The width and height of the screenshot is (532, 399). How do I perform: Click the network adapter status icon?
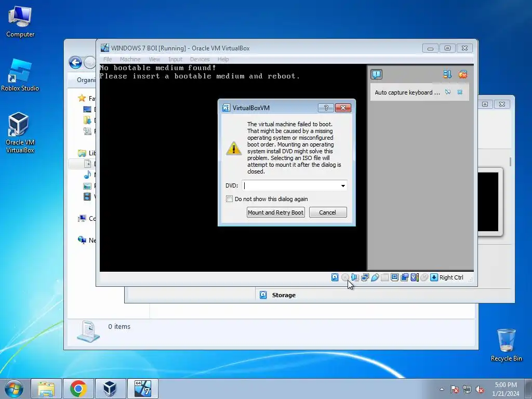[x=365, y=277]
